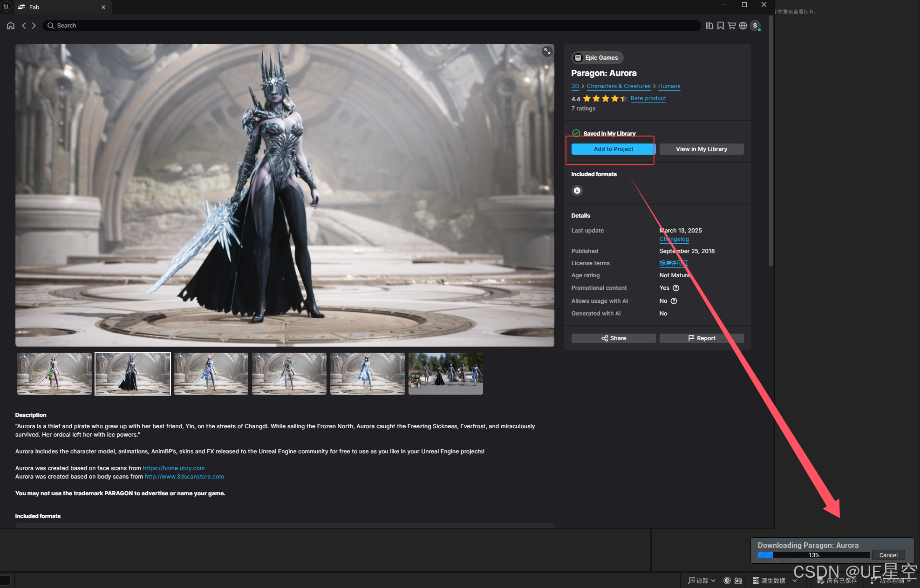Open Characters & Creatures breadcrumb link

619,86
